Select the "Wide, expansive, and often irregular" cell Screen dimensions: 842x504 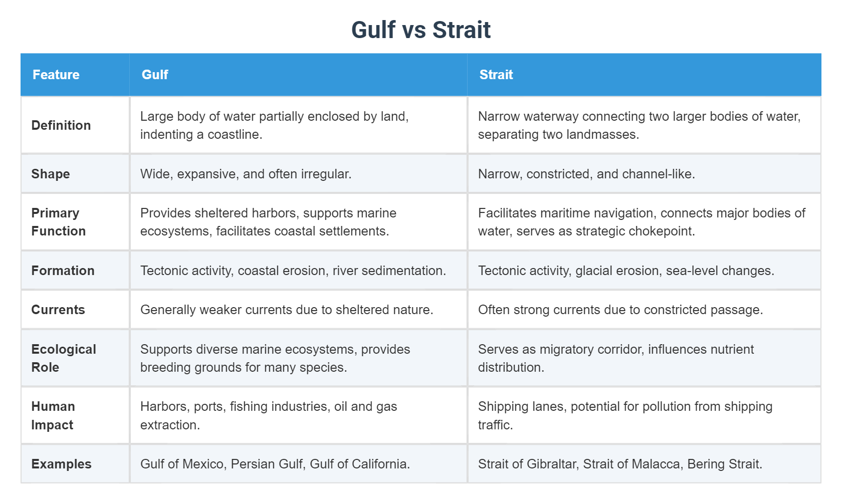pos(246,174)
